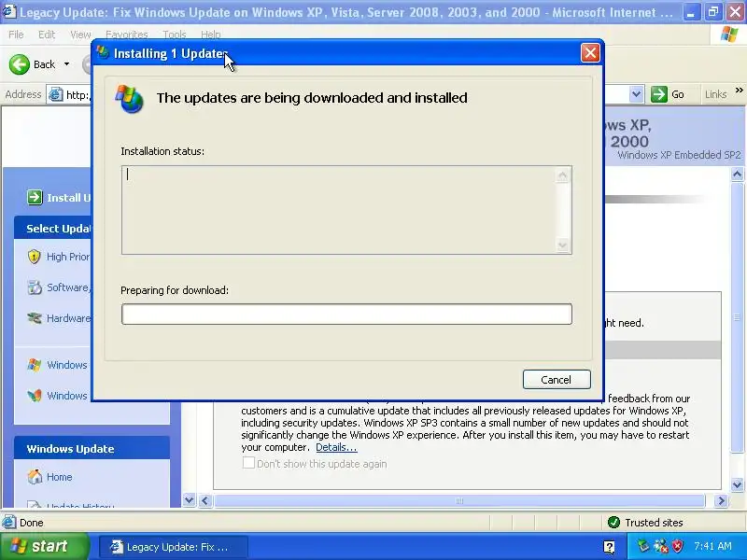Expand the address bar dropdown
Screen dimensions: 747x560
coord(636,94)
